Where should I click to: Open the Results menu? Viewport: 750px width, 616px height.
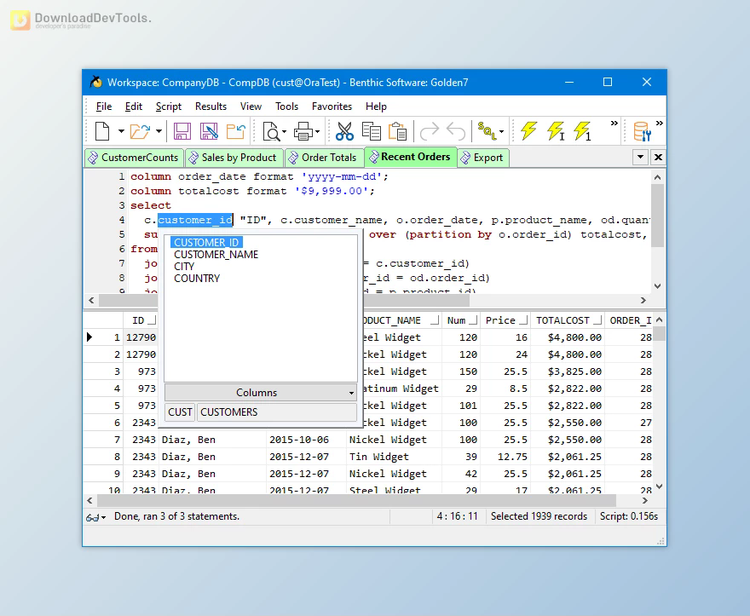pyautogui.click(x=211, y=106)
